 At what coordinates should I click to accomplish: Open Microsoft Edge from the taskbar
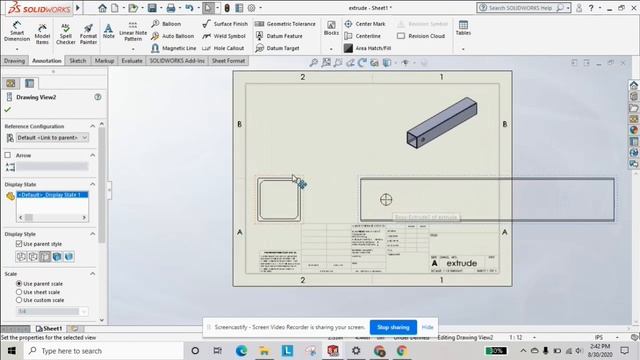click(241, 351)
